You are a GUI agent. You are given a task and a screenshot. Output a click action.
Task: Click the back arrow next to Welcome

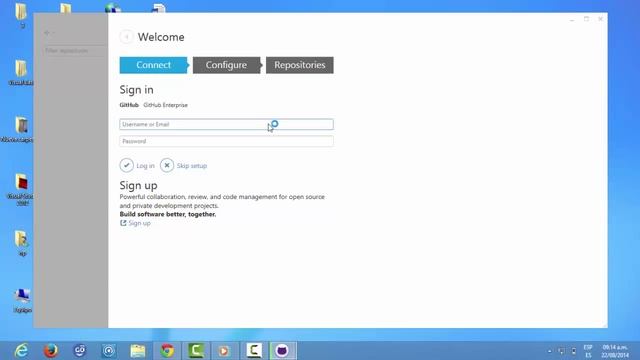coord(127,37)
